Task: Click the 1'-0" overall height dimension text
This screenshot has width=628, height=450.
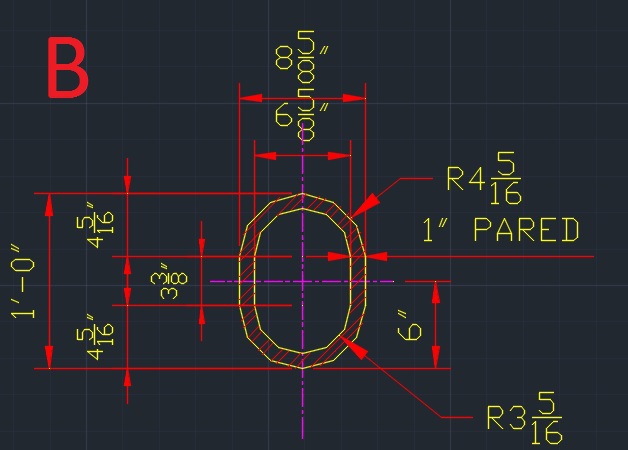Action: [x=24, y=282]
